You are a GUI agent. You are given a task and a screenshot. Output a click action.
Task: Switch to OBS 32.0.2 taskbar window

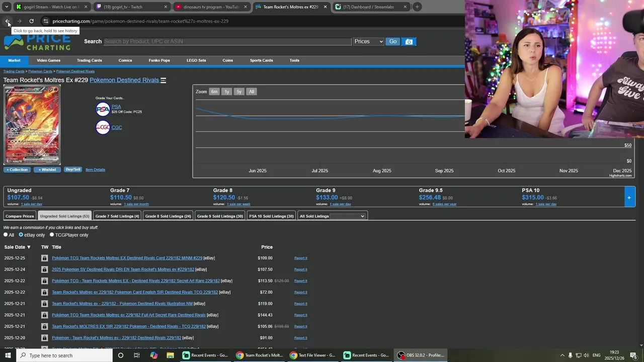pyautogui.click(x=421, y=355)
